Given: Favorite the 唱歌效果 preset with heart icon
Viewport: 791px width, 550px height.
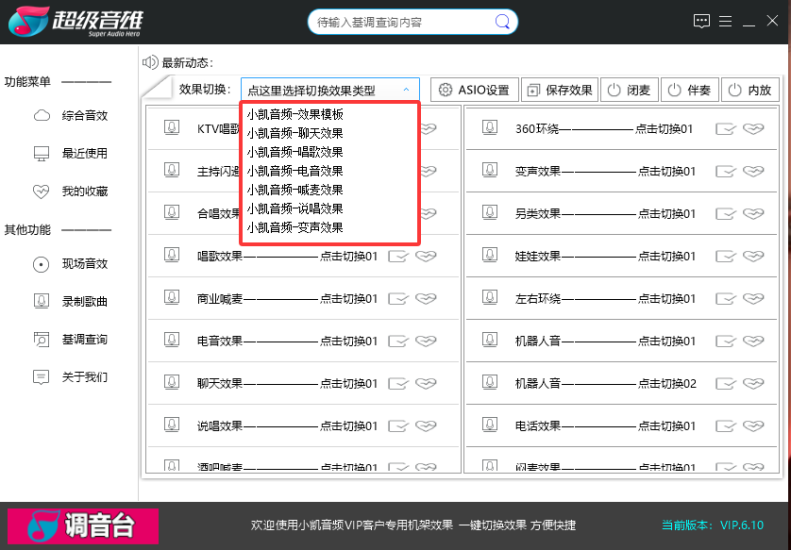Looking at the screenshot, I should 426,256.
